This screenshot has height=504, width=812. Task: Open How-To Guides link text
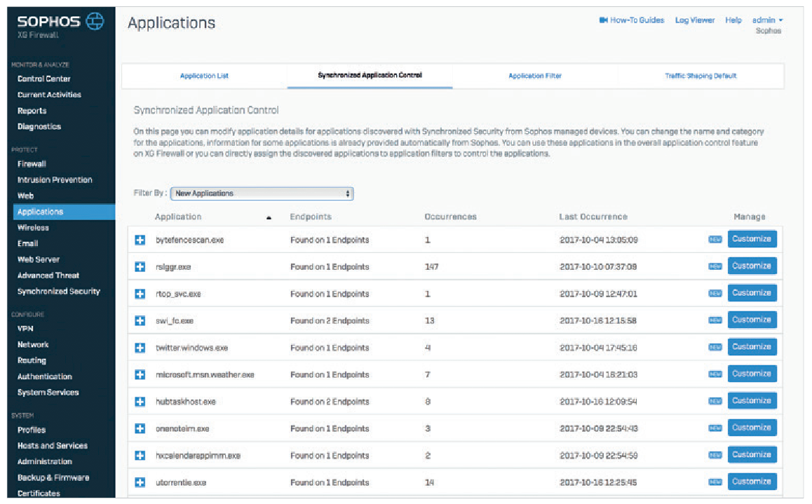coord(637,20)
